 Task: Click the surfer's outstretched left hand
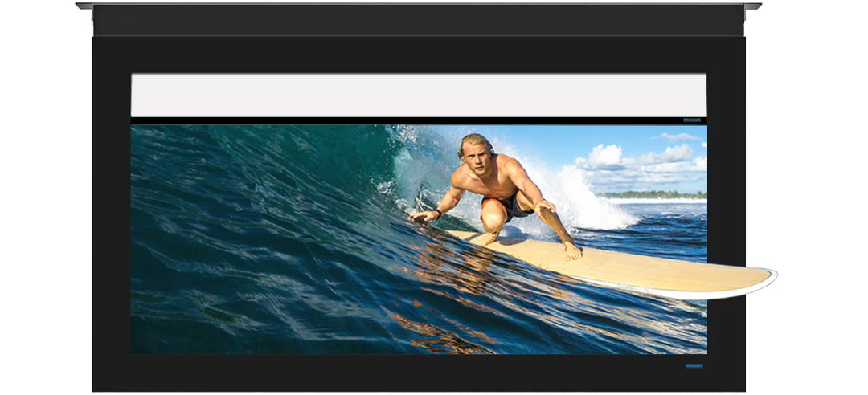[x=422, y=216]
